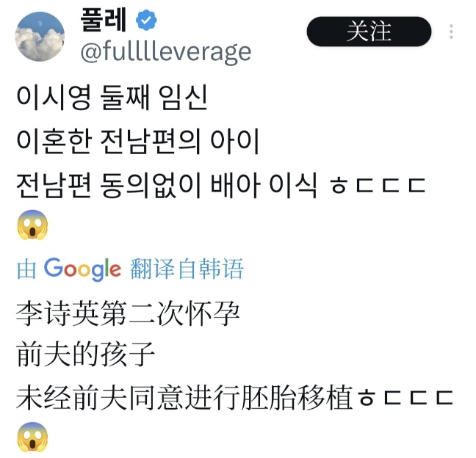476x458 pixels.
Task: Click the screaming emoji in original tweet
Action: [33, 225]
